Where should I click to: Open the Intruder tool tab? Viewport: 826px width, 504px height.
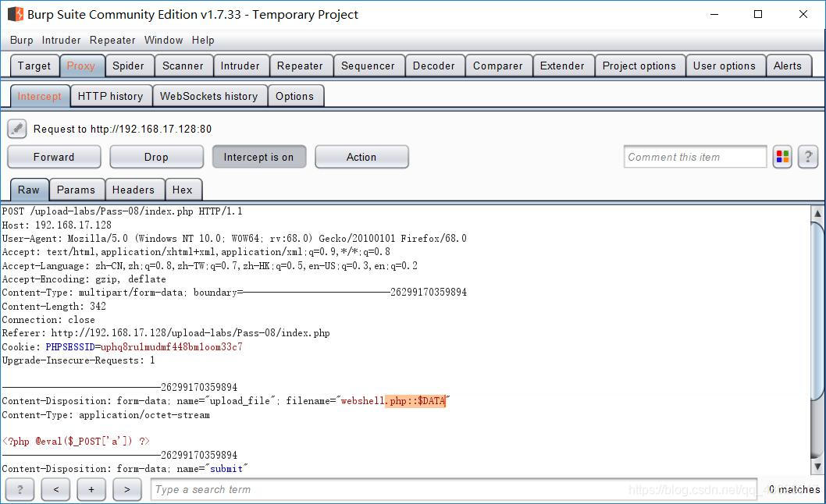[x=240, y=66]
